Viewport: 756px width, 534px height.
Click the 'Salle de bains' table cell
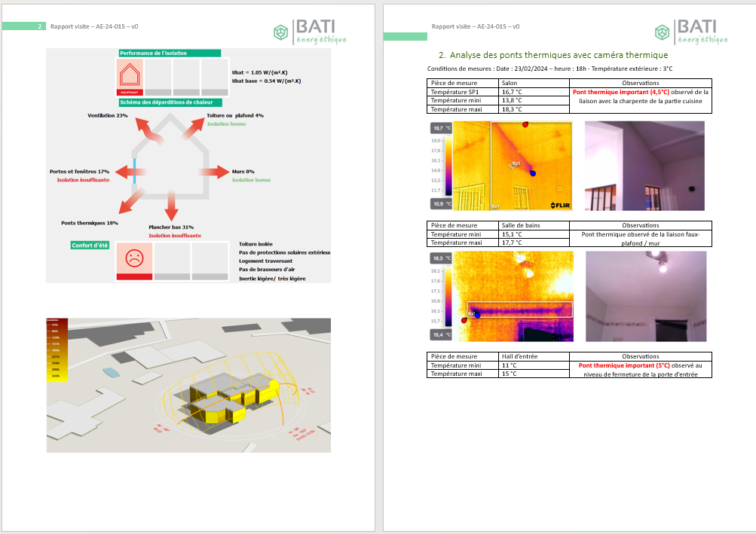tap(534, 225)
